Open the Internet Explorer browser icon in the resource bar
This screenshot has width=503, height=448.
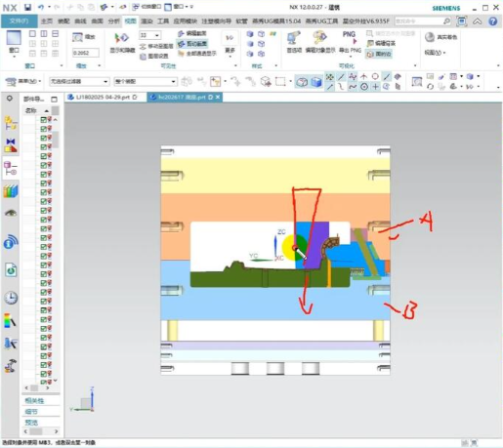click(11, 270)
